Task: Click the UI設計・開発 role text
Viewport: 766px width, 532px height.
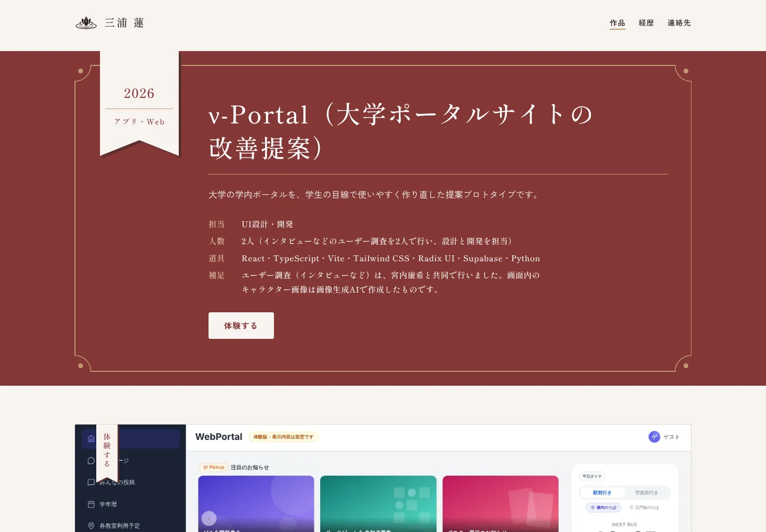Action: tap(268, 225)
